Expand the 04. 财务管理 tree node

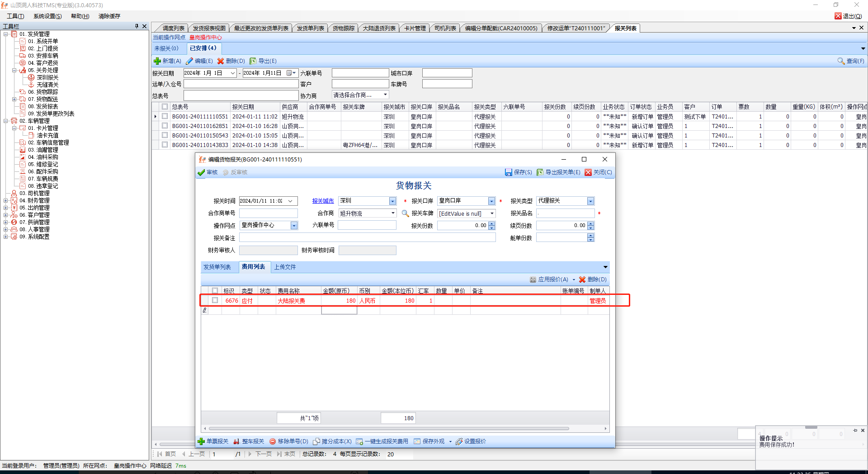click(6, 200)
